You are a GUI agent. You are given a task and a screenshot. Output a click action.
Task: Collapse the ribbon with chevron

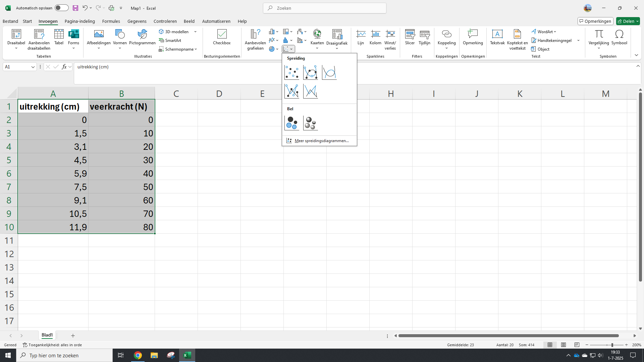pos(636,55)
